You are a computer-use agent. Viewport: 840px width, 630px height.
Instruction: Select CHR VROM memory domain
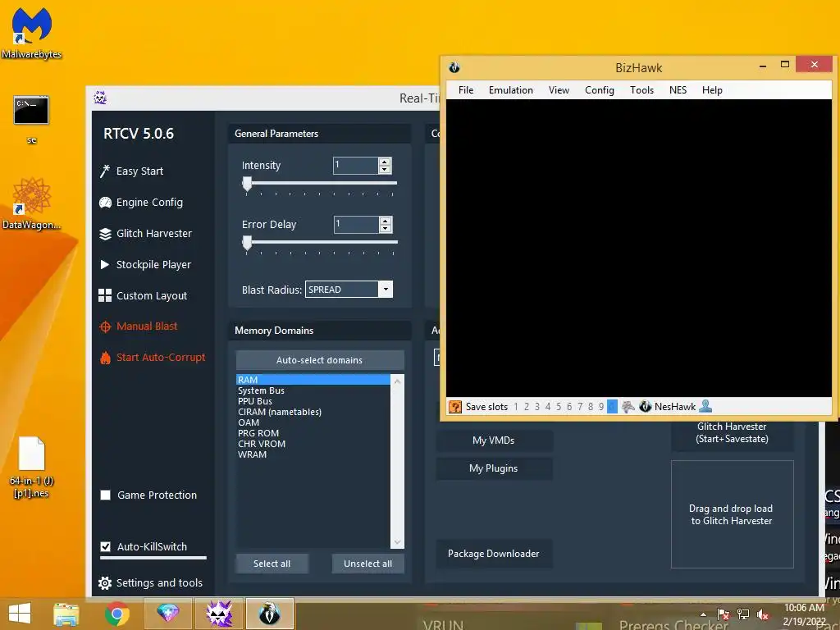point(313,444)
